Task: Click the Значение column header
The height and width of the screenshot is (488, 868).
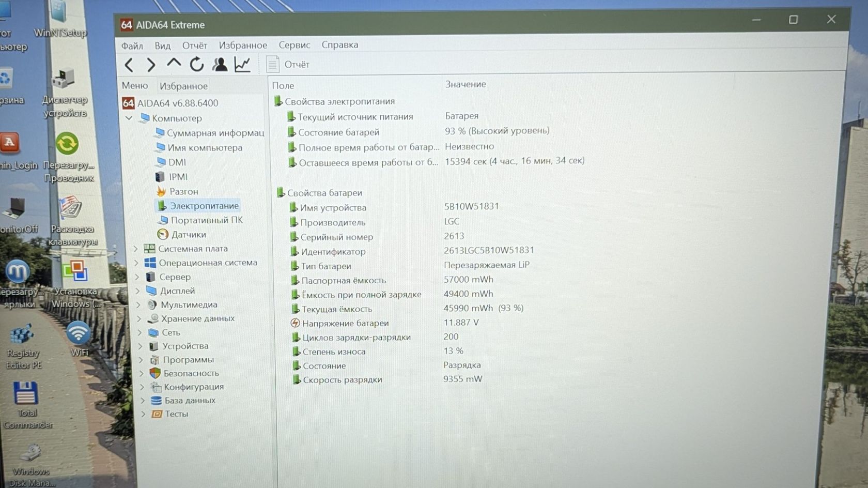Action: pyautogui.click(x=466, y=84)
